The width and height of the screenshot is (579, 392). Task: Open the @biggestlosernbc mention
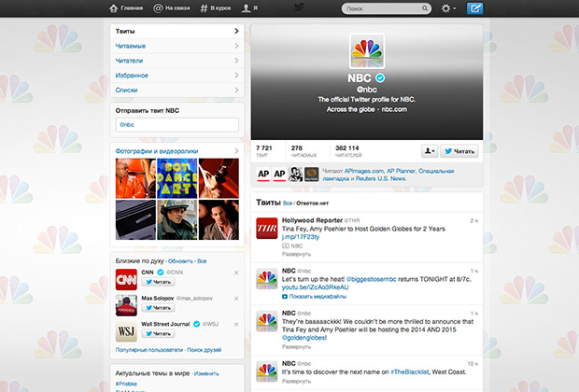[x=371, y=279]
